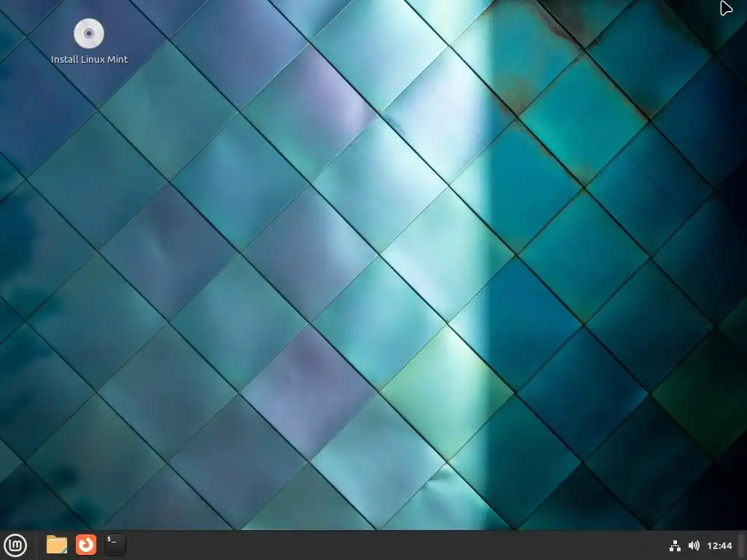Open the sound volume tray icon
This screenshot has height=560, width=747.
pyautogui.click(x=694, y=545)
